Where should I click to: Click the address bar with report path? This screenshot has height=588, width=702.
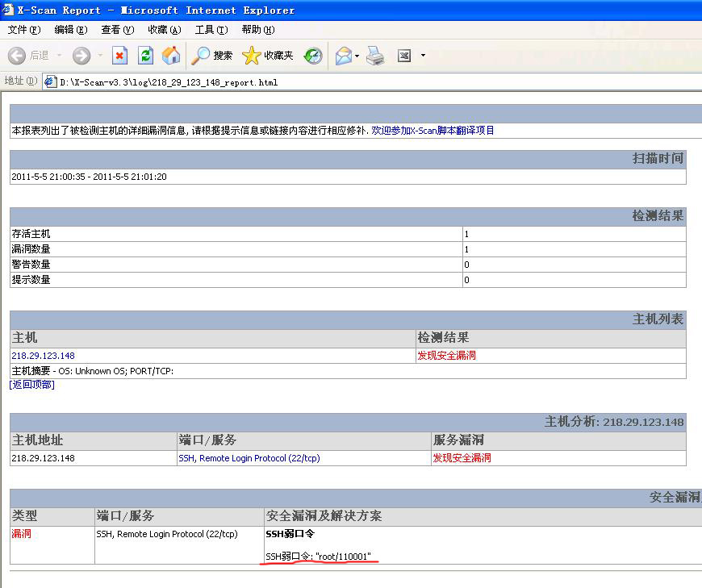(x=372, y=82)
